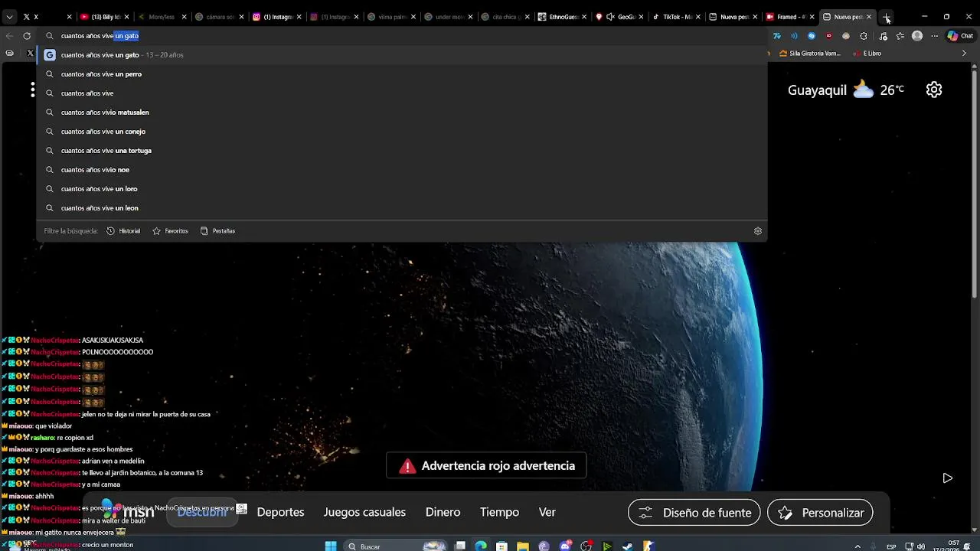The width and height of the screenshot is (980, 551).
Task: Click Diseño de fuente button
Action: pyautogui.click(x=694, y=513)
